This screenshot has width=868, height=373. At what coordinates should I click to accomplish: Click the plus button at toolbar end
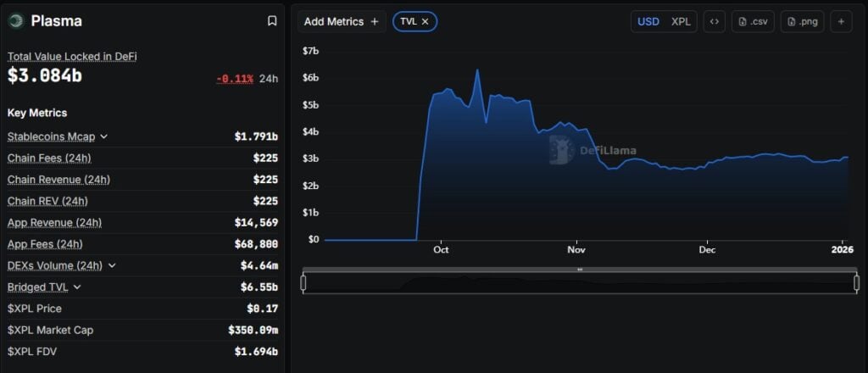pyautogui.click(x=841, y=21)
